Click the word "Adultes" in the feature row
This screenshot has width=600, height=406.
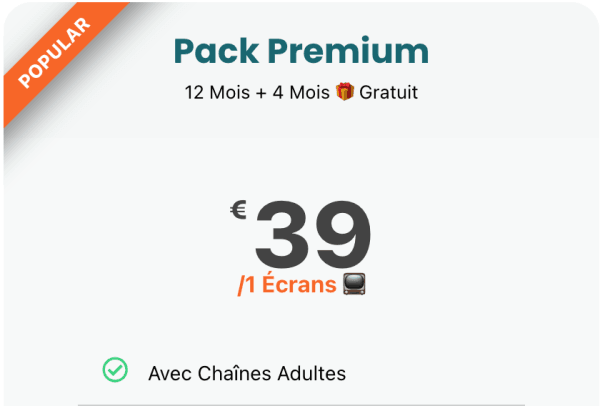pos(311,374)
